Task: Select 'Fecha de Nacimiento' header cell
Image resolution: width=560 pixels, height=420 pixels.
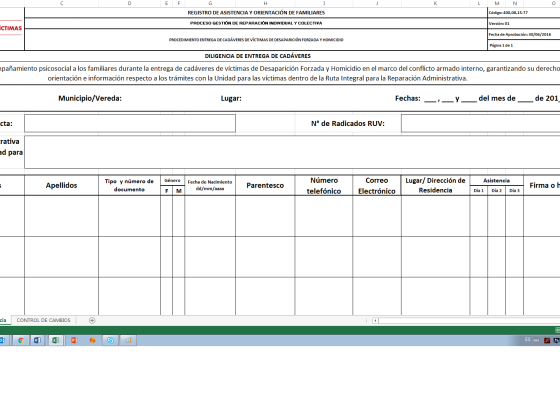Action: [210, 185]
